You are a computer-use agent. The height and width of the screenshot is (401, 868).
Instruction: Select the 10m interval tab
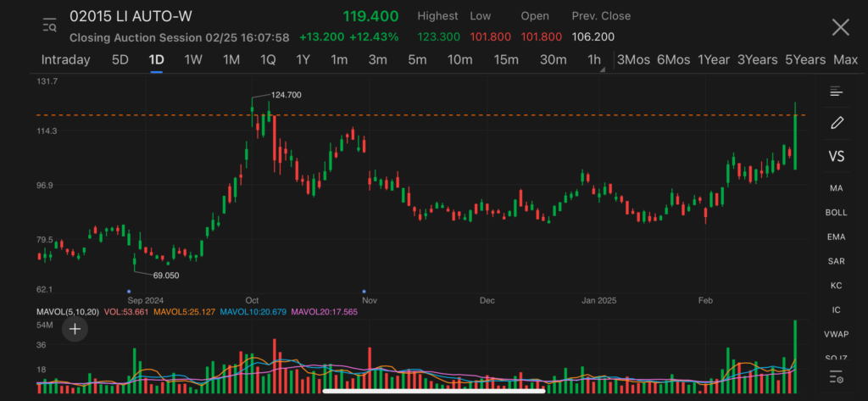pos(459,60)
